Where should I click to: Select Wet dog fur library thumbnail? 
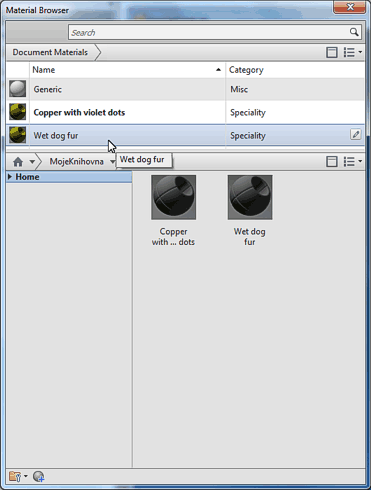pos(250,197)
